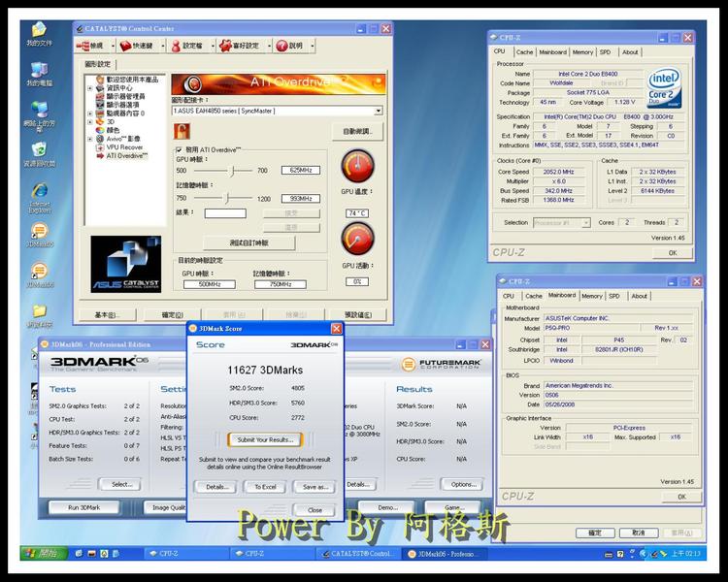This screenshot has height=582, width=728.
Task: Expand the 3D tree node
Action: [90, 121]
